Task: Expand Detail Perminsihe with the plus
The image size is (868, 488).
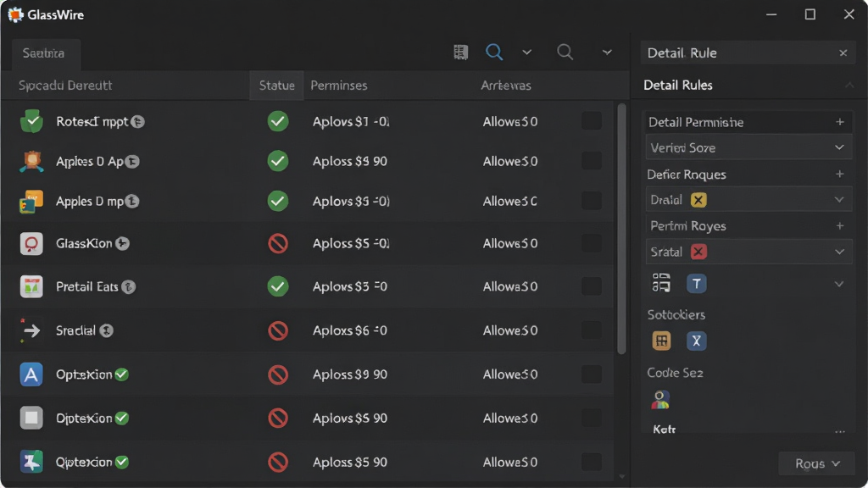Action: point(840,122)
